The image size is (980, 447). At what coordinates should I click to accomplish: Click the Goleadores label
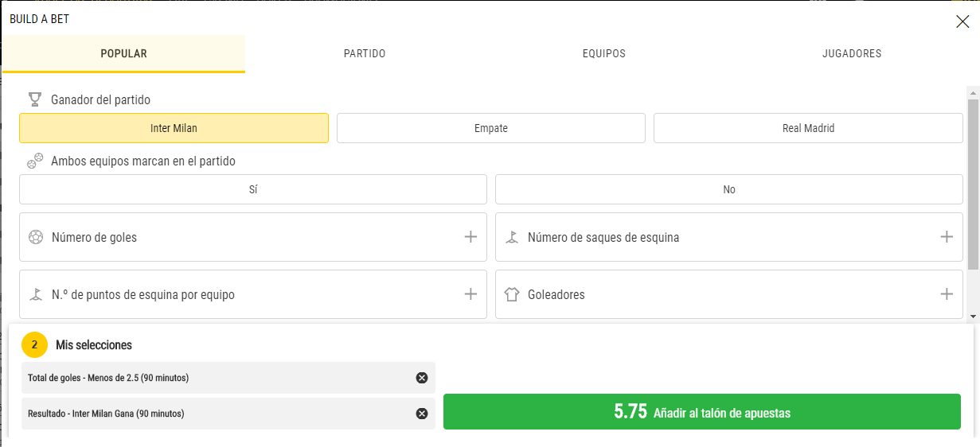click(x=556, y=295)
